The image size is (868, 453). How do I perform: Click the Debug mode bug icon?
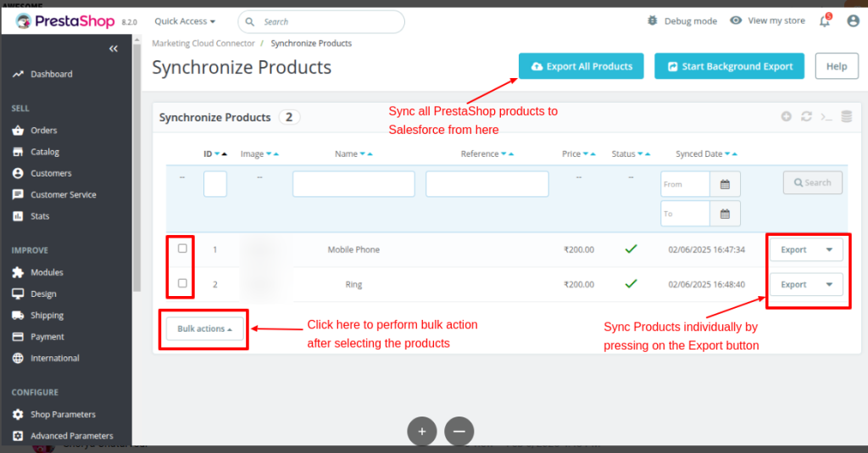click(653, 20)
